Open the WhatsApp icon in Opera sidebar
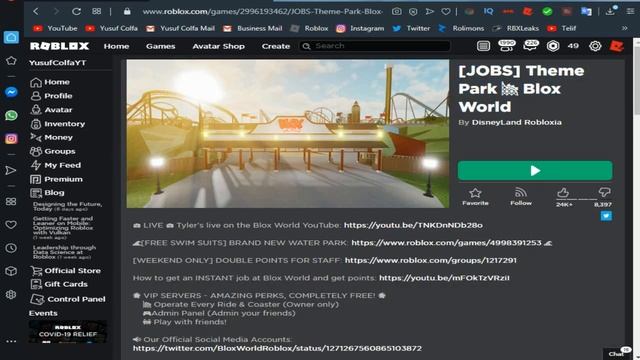 point(11,116)
